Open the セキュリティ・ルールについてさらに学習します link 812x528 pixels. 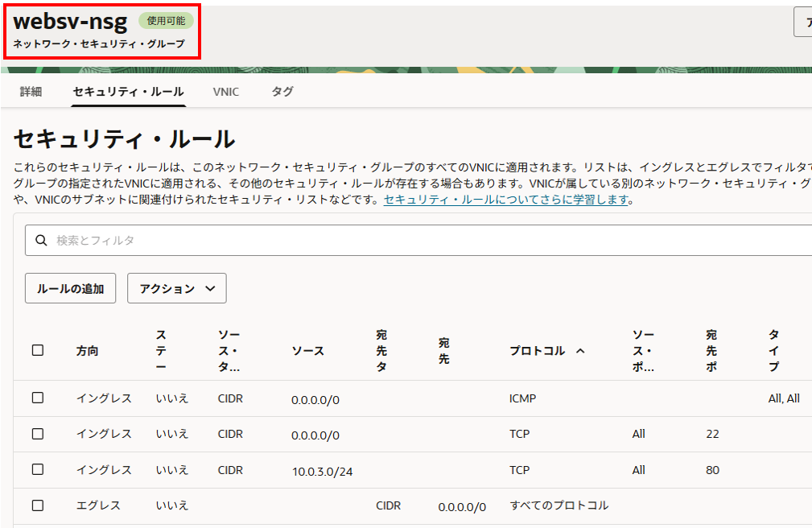click(x=507, y=200)
